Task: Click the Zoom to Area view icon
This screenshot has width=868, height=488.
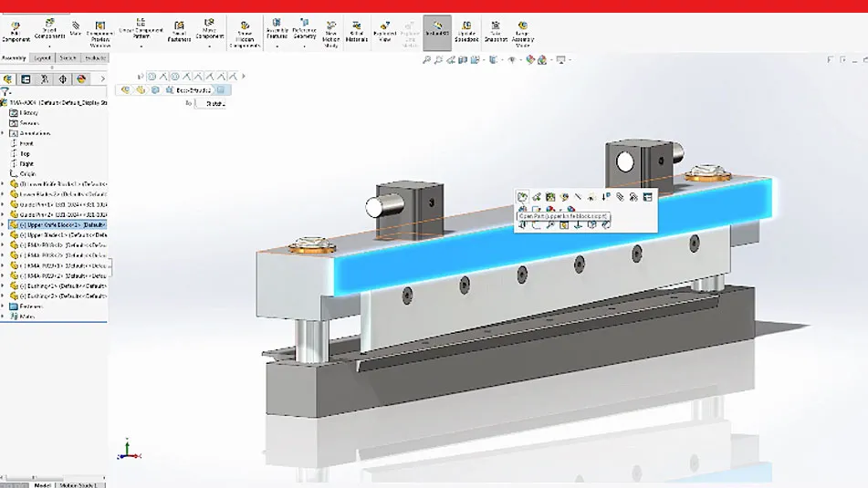Action: (438, 60)
